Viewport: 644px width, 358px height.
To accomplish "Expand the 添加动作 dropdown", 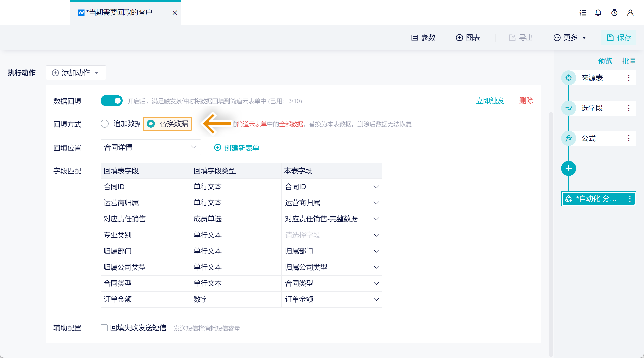I will (76, 73).
